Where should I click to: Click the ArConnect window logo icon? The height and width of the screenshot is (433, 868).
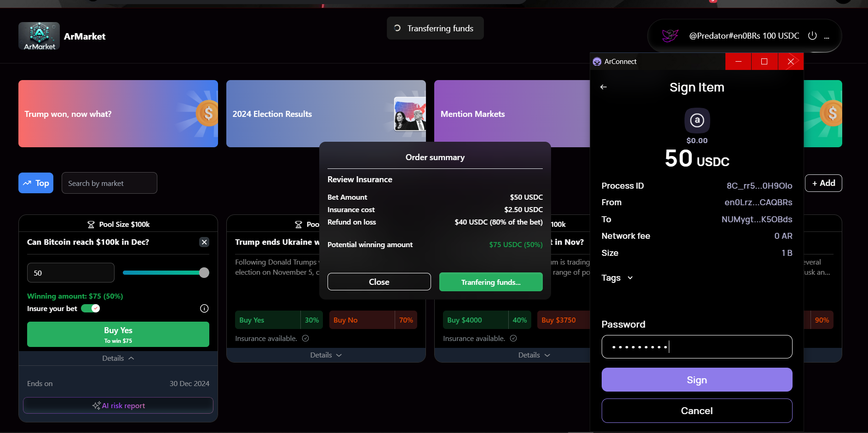(x=597, y=62)
